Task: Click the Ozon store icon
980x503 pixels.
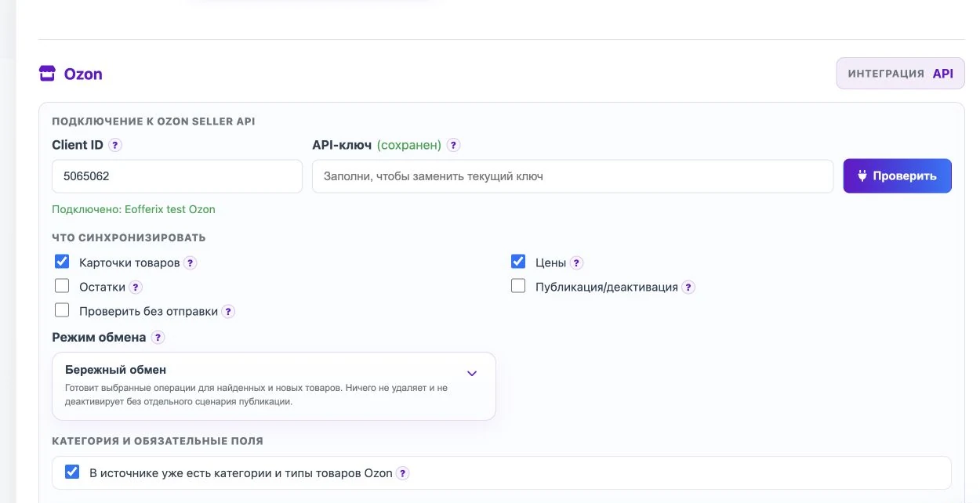Action: point(48,74)
